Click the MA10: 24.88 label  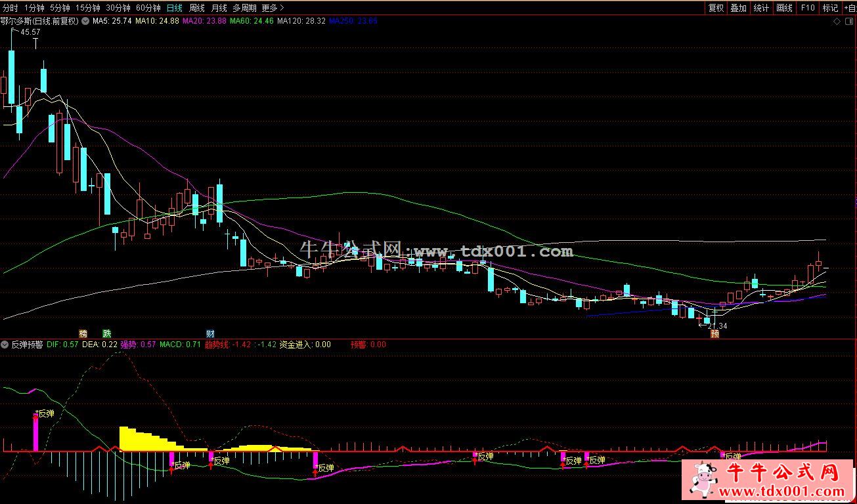(x=157, y=21)
